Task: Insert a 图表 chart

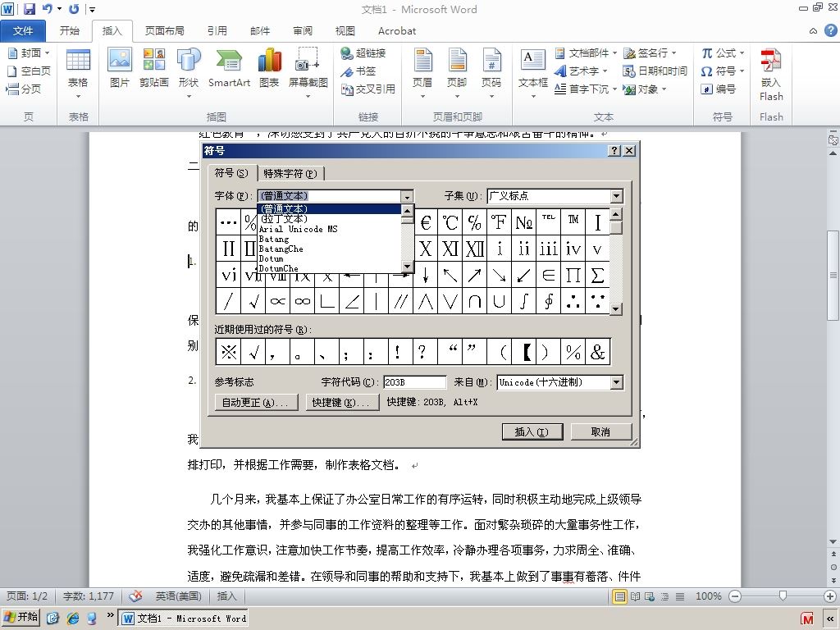Action: click(269, 67)
